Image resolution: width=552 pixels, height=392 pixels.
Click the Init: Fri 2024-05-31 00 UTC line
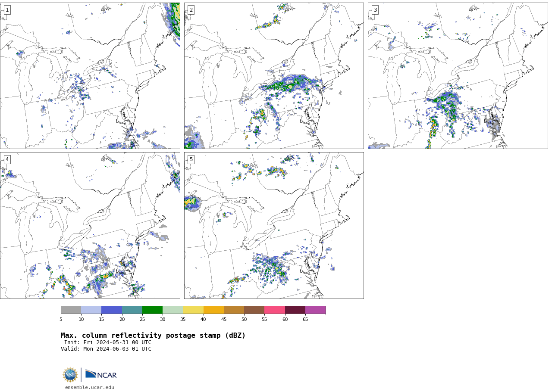(108, 342)
